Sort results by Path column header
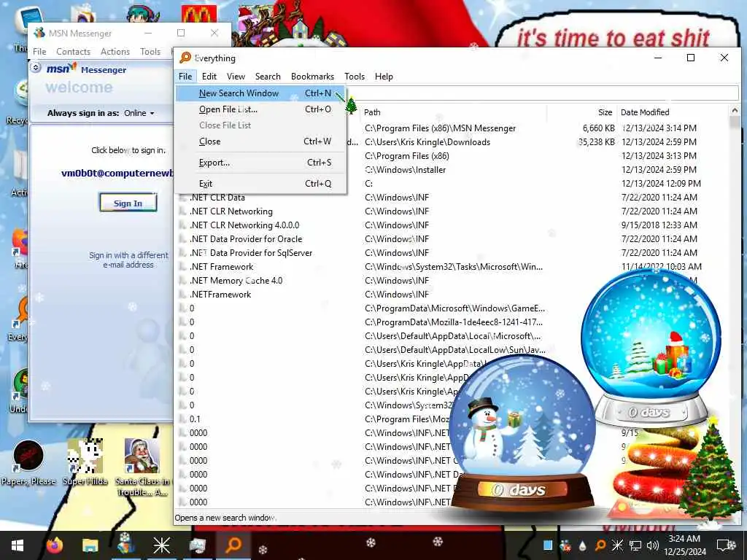747x560 pixels. 452,112
